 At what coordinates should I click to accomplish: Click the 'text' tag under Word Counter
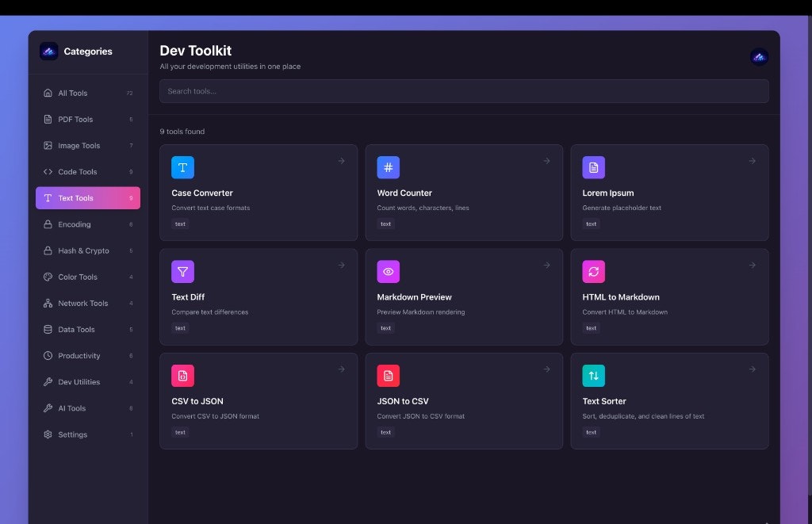point(385,224)
